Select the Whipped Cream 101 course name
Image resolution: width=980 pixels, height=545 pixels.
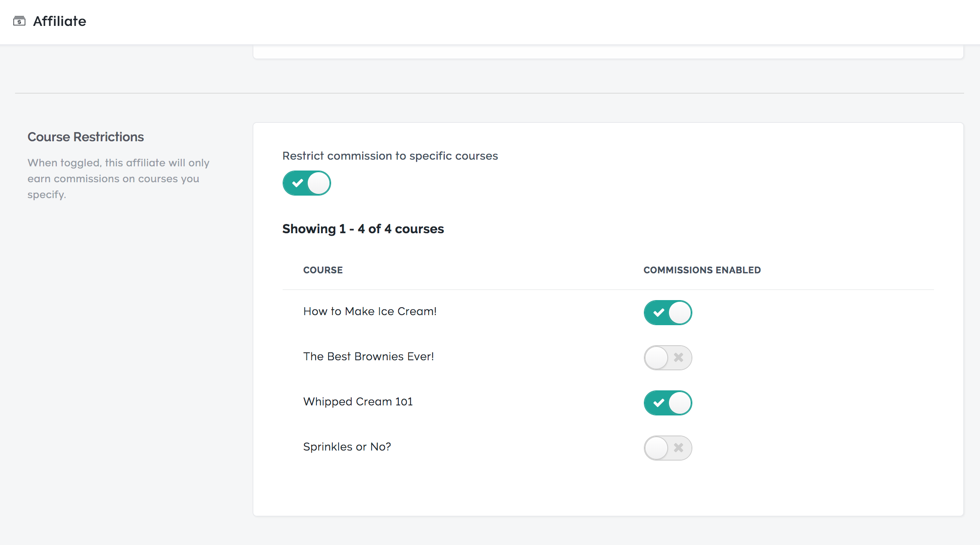click(x=358, y=402)
